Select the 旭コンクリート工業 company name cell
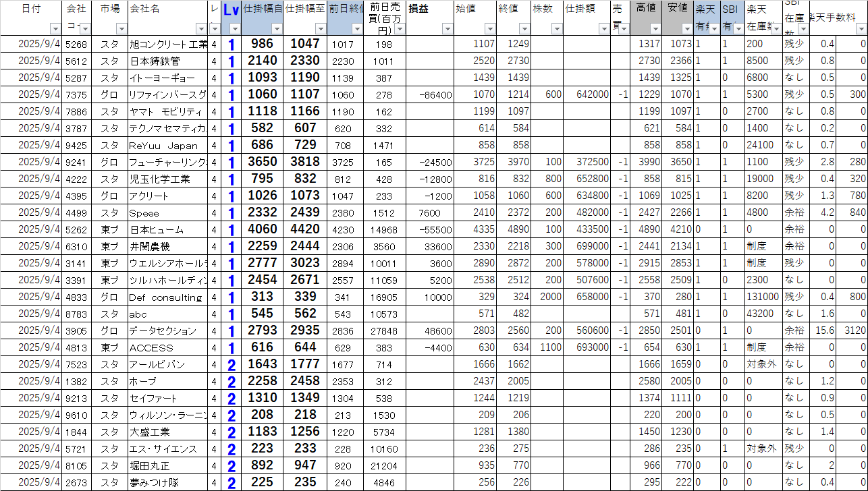 168,44
